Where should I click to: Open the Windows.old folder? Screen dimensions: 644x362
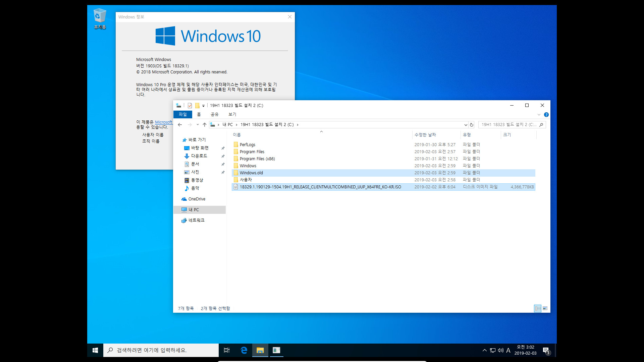(251, 172)
